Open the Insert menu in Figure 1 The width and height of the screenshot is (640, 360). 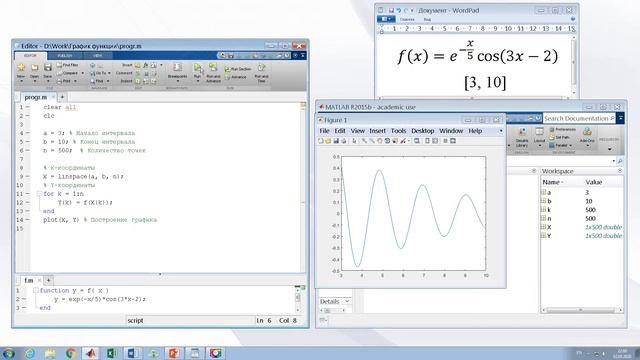pyautogui.click(x=378, y=131)
